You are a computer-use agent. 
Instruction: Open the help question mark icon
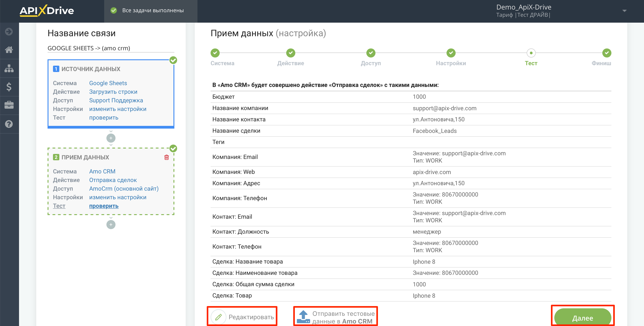pyautogui.click(x=9, y=124)
